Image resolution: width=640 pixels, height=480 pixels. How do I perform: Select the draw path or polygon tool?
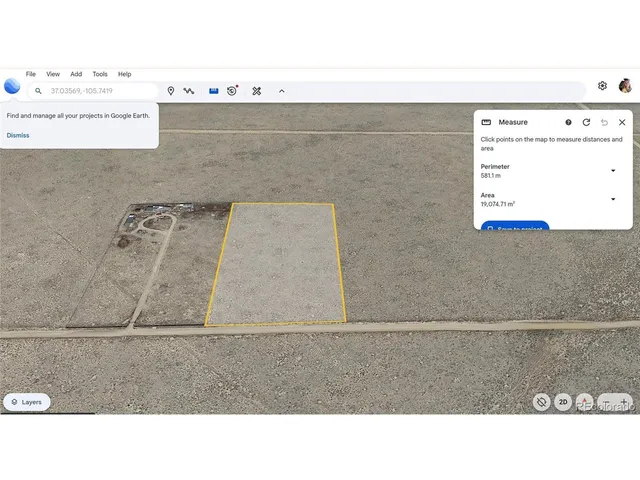(189, 91)
